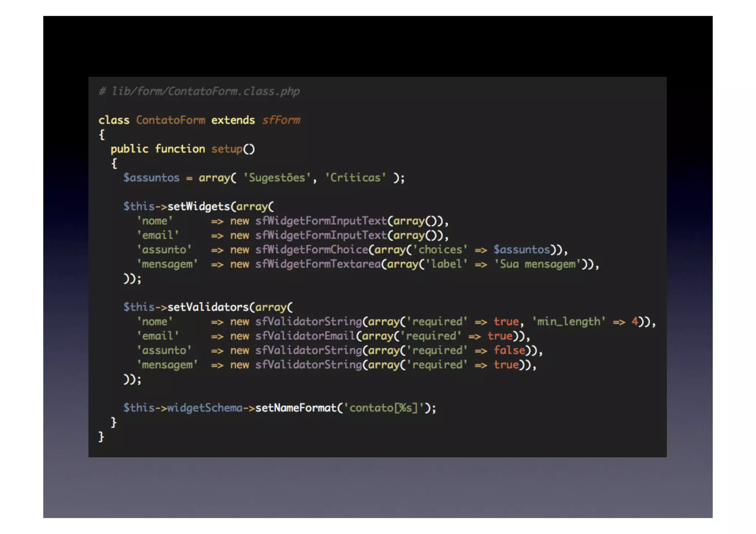Click the ContatoForm class name
This screenshot has height=534, width=756.
[171, 120]
